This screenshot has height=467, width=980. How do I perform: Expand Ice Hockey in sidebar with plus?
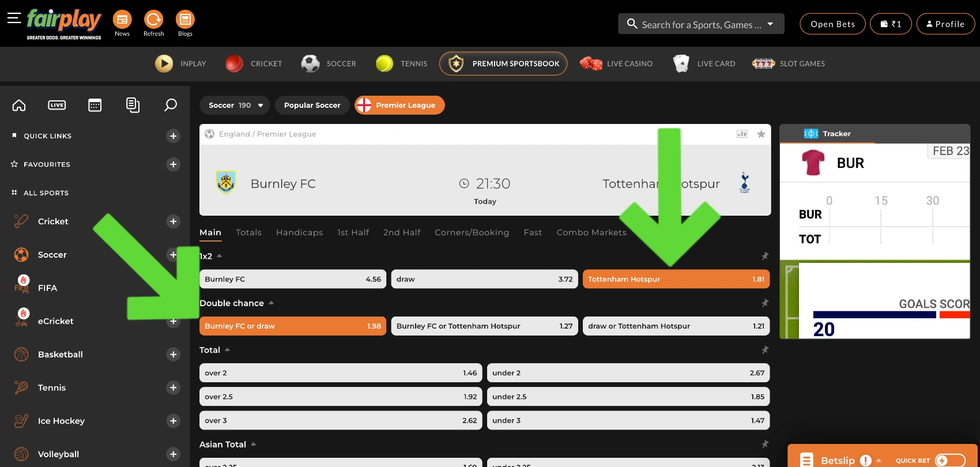pos(173,421)
